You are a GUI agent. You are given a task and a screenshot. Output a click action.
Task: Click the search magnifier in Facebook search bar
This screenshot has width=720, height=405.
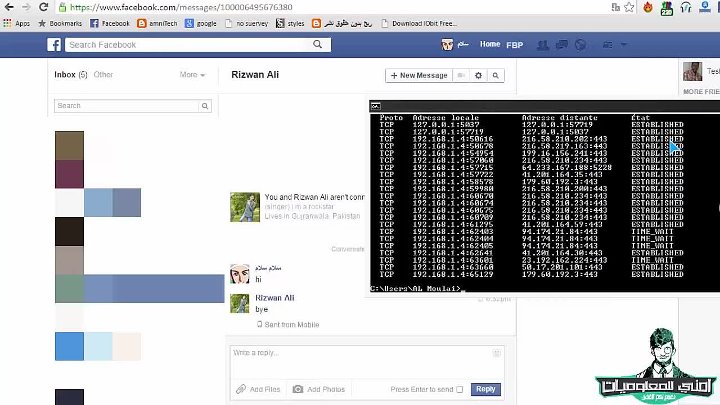point(318,45)
